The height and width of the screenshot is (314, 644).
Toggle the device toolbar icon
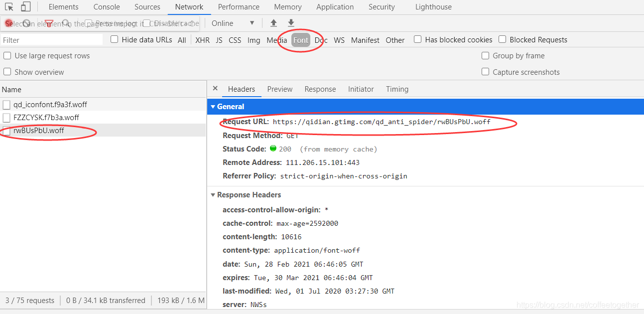tap(25, 7)
